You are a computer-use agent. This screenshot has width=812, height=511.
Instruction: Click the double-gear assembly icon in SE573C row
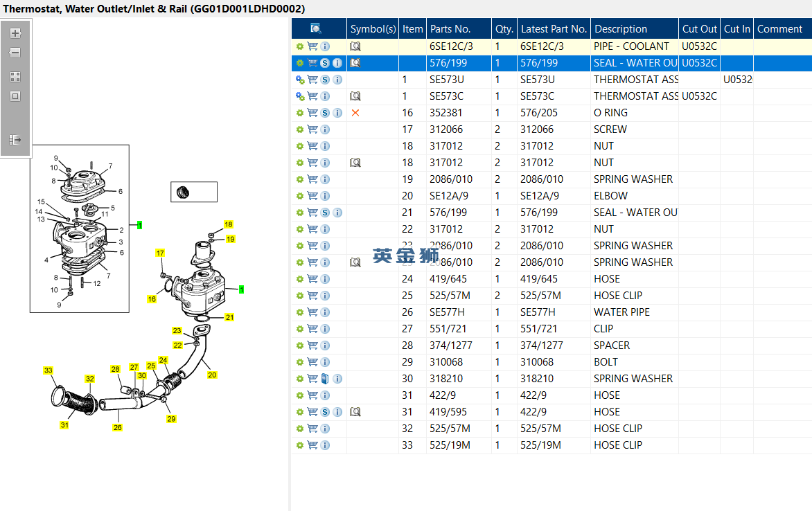coord(300,96)
